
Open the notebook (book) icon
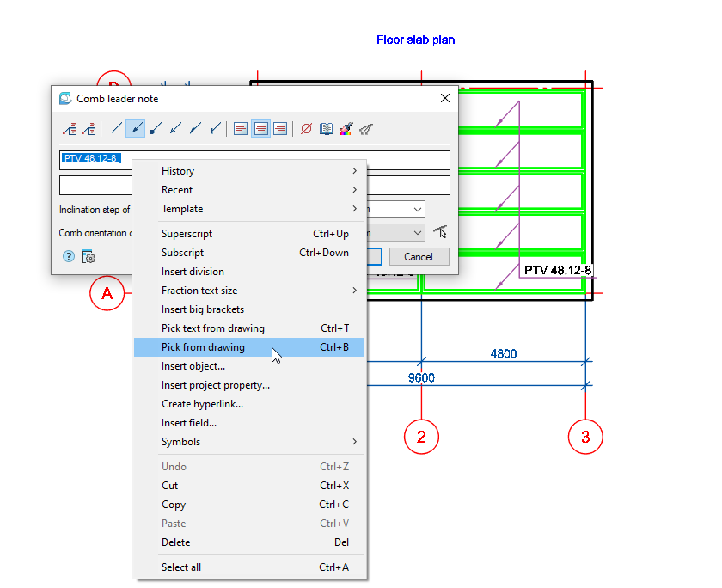pyautogui.click(x=327, y=129)
